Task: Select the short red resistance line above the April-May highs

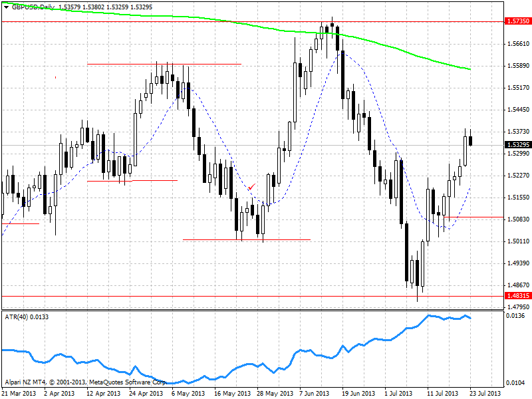Action: pyautogui.click(x=164, y=64)
